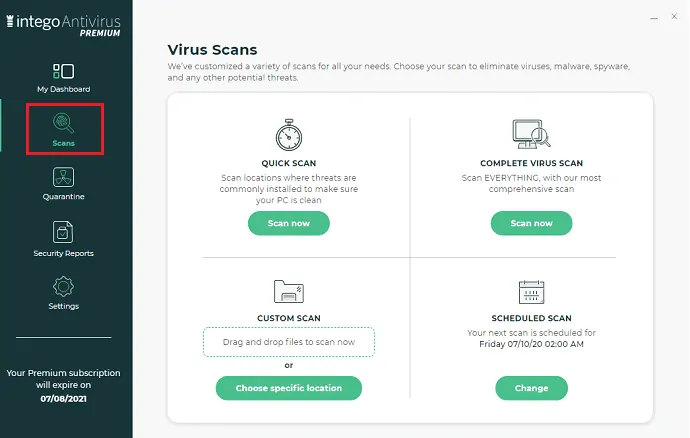Open the Security Reports menu label
Viewport: 690px width, 438px height.
point(63,253)
